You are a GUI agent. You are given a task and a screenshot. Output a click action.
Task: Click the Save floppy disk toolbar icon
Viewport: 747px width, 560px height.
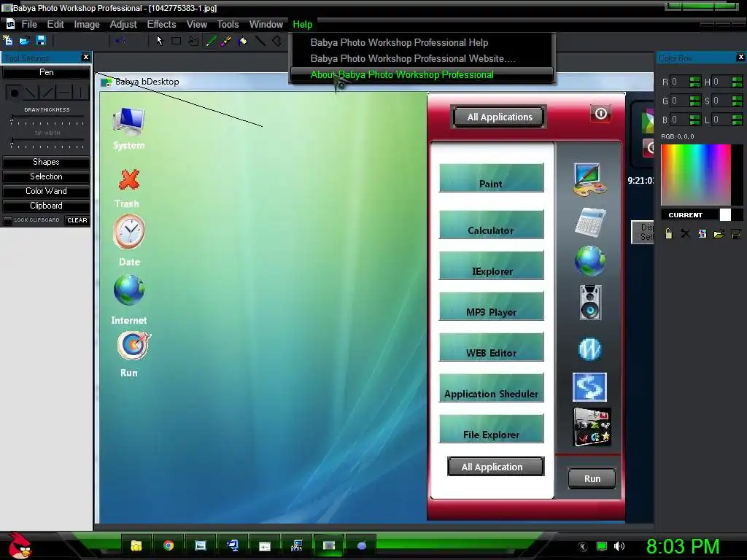pyautogui.click(x=41, y=41)
